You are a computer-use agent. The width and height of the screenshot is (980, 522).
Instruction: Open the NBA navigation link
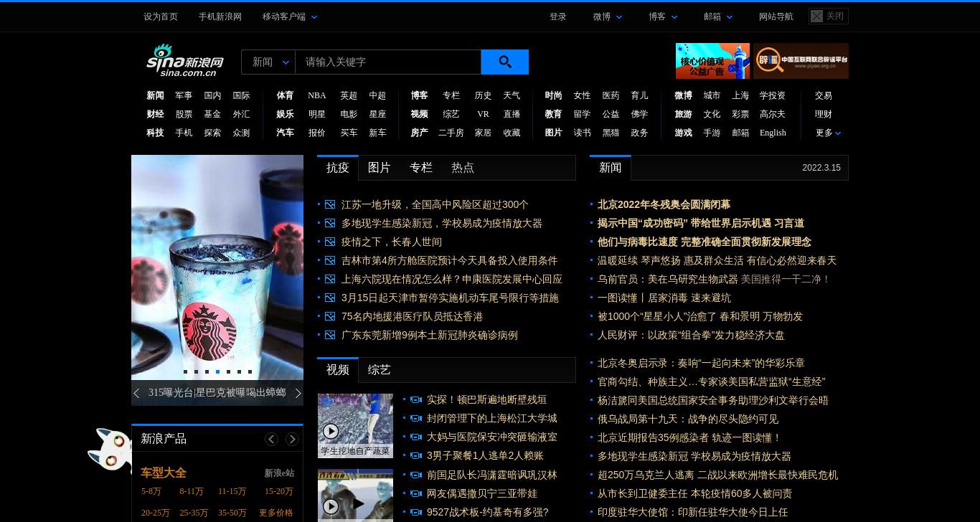316,95
